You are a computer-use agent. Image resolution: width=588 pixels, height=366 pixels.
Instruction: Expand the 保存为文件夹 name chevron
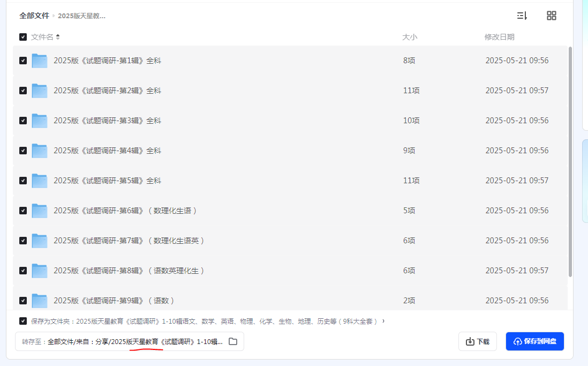(383, 321)
